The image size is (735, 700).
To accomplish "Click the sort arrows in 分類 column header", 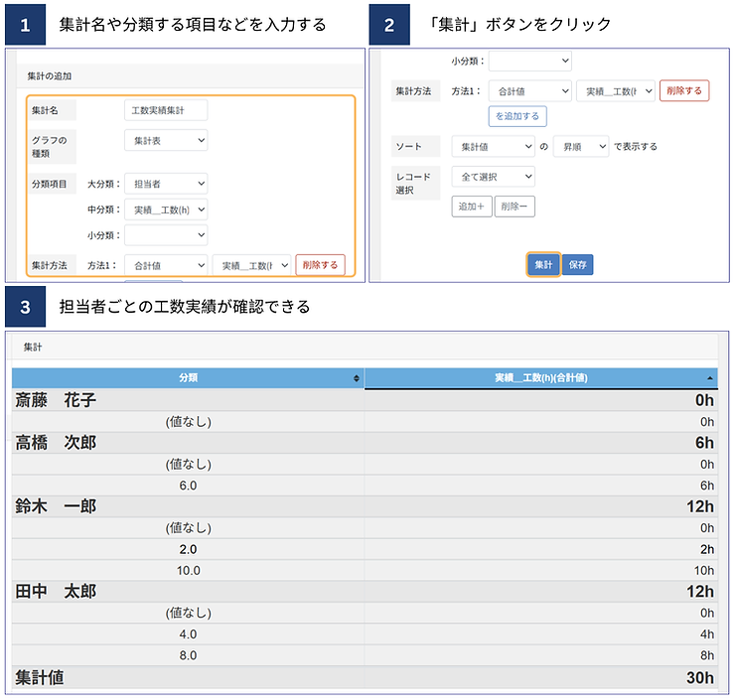I will point(357,379).
